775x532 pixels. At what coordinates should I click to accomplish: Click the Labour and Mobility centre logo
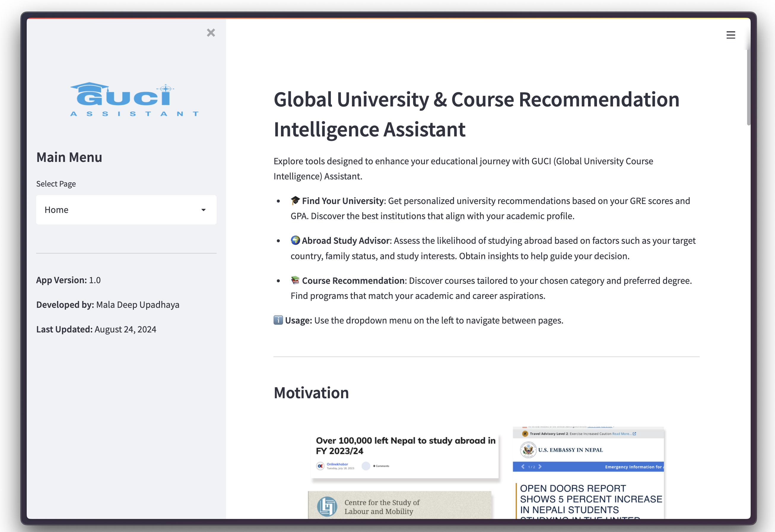[327, 506]
